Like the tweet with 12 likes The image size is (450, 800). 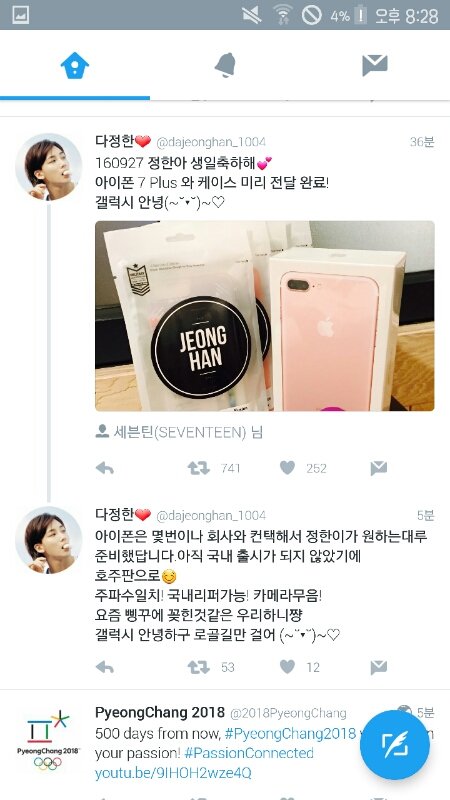coord(288,667)
